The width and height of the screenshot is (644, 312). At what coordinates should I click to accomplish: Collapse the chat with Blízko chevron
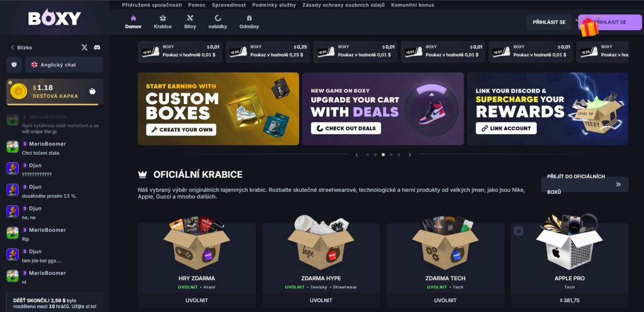12,47
